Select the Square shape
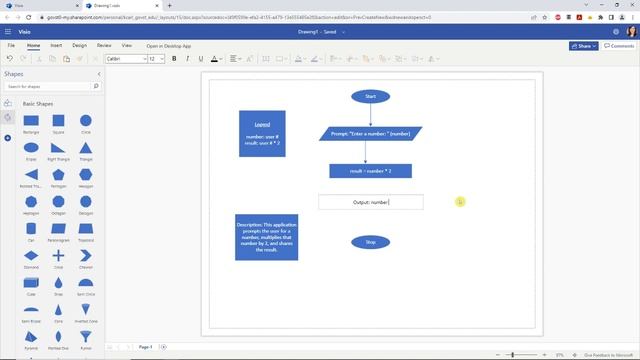Viewport: 640px width, 360px height. [x=58, y=120]
